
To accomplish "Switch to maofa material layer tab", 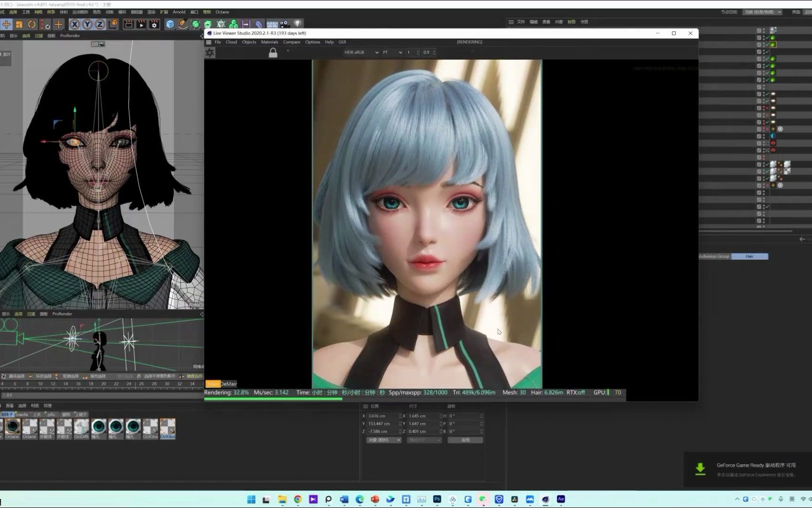I will coord(22,414).
